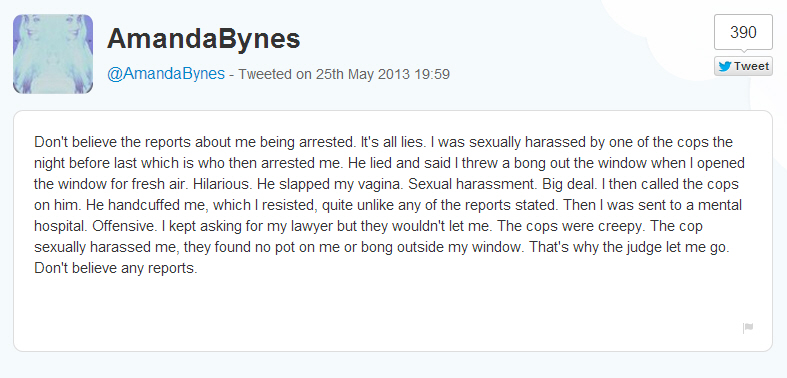Click the Tweet share button
The width and height of the screenshot is (787, 378).
743,66
